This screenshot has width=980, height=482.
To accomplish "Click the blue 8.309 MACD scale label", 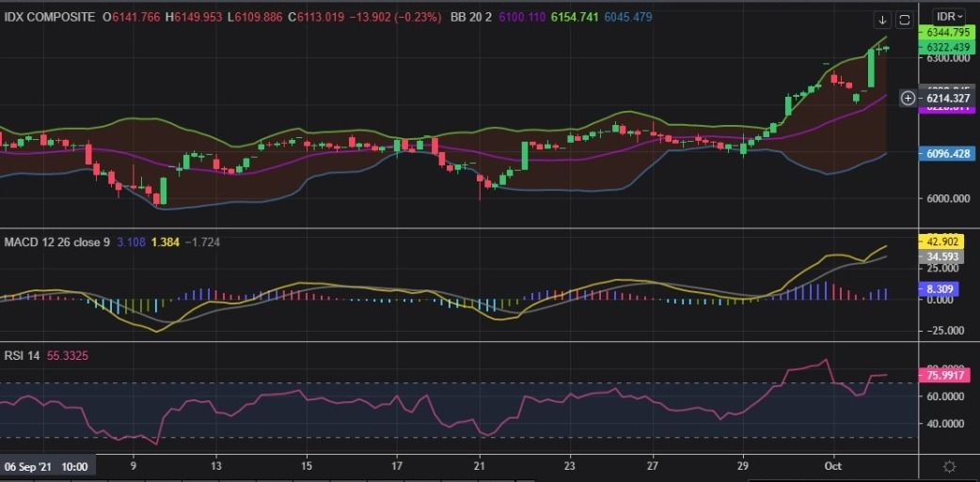I will pyautogui.click(x=940, y=289).
